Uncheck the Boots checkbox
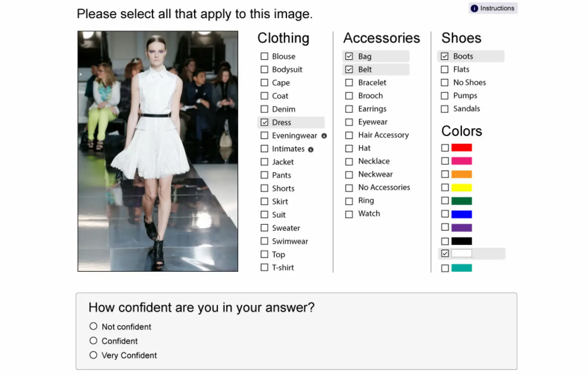 [445, 56]
